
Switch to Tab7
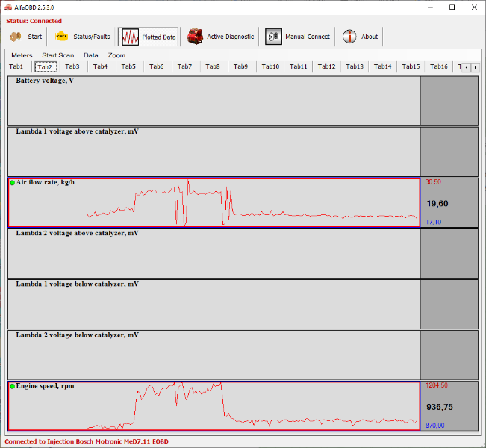click(184, 66)
